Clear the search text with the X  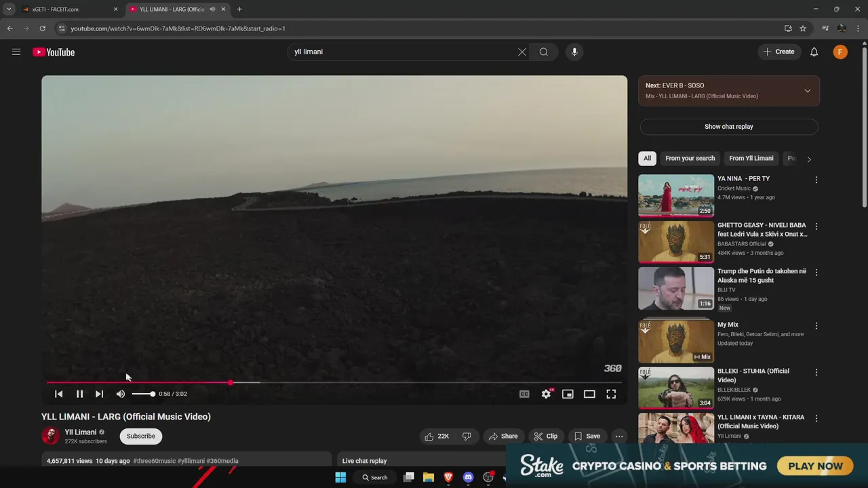pos(522,52)
